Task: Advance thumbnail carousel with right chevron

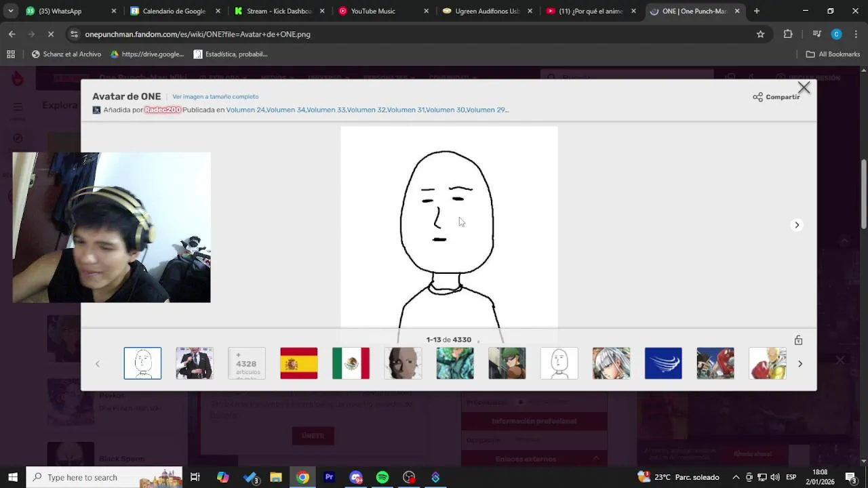Action: pyautogui.click(x=800, y=364)
